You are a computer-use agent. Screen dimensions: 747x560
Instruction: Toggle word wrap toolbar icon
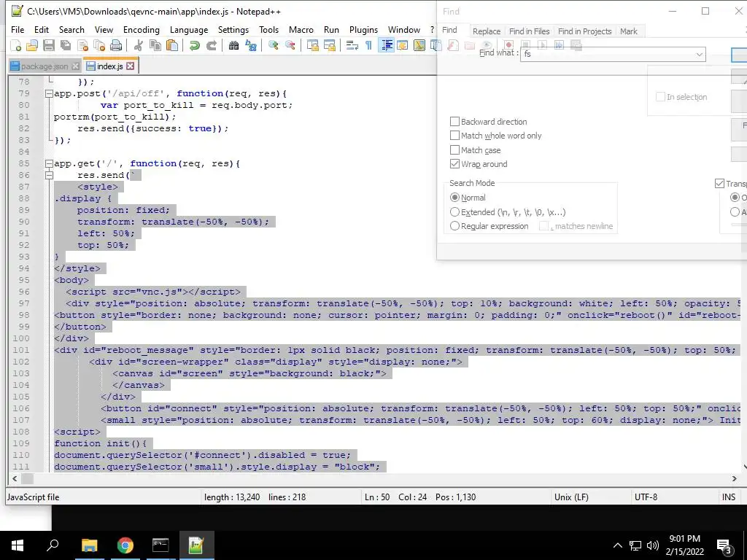pyautogui.click(x=352, y=46)
